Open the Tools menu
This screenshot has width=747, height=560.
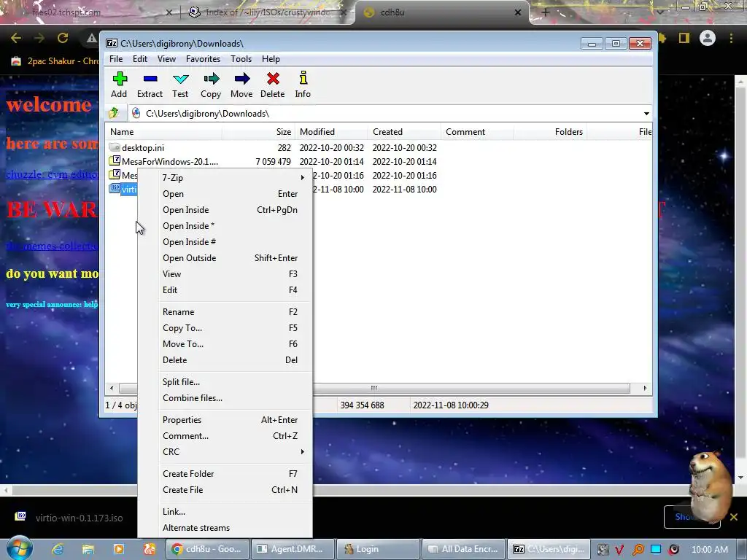[x=241, y=59]
